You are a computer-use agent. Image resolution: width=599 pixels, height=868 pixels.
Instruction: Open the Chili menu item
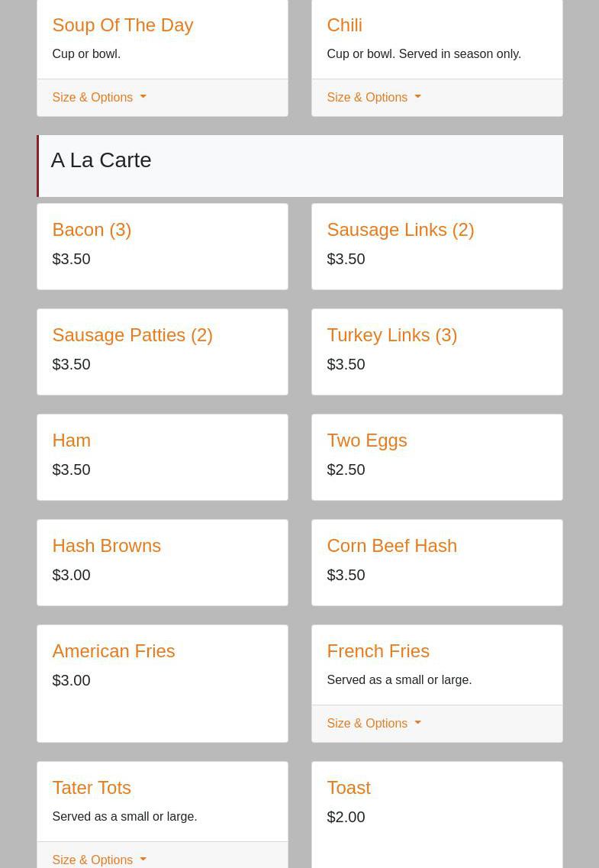pos(344,25)
